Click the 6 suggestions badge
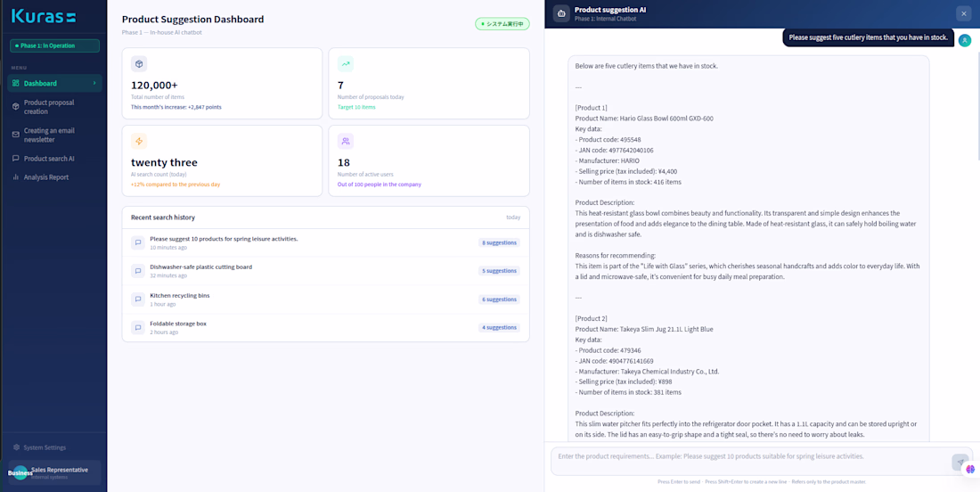Screen dimensions: 980x492 [x=499, y=299]
